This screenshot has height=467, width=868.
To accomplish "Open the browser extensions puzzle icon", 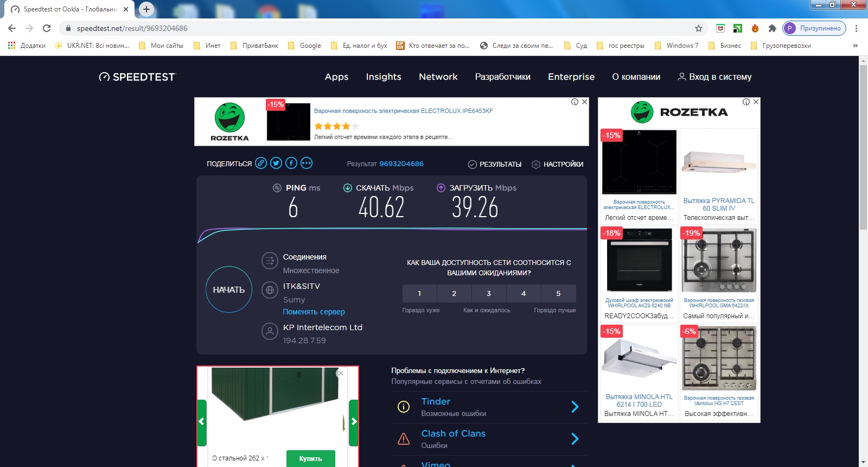I will pos(772,28).
